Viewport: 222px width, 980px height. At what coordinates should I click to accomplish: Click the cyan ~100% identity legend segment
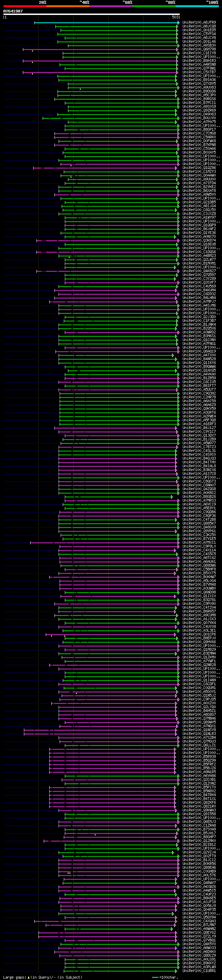(x=197, y=6)
